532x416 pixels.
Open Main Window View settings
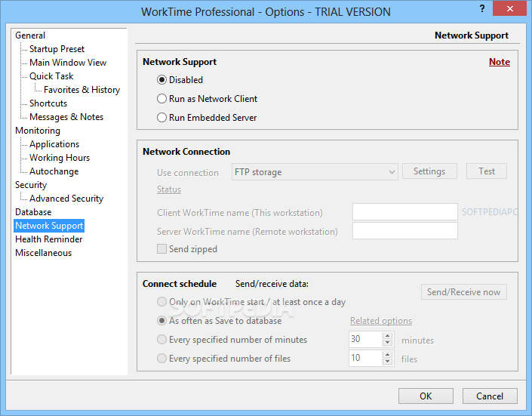pos(68,63)
